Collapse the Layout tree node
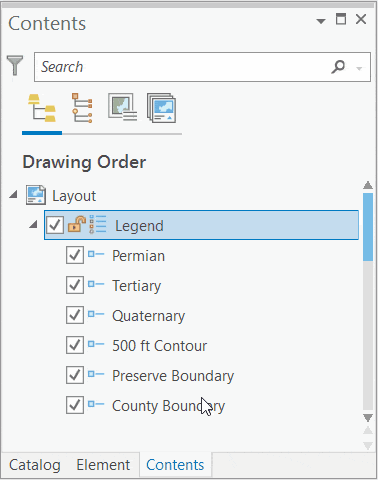The height and width of the screenshot is (480, 378). click(13, 194)
